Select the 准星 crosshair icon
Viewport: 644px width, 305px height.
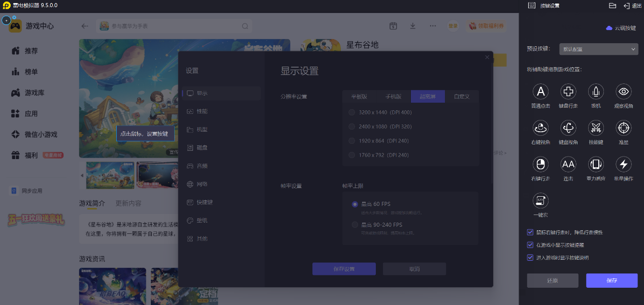point(624,128)
